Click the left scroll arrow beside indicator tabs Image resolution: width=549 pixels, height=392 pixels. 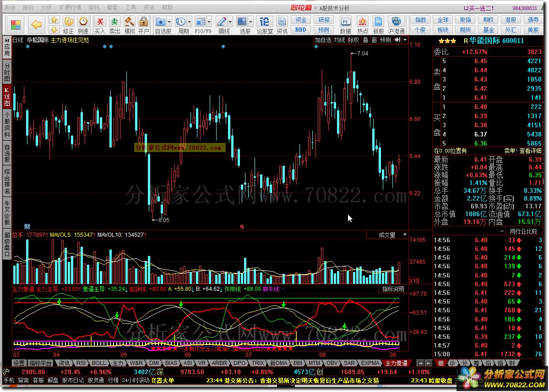tap(420, 363)
